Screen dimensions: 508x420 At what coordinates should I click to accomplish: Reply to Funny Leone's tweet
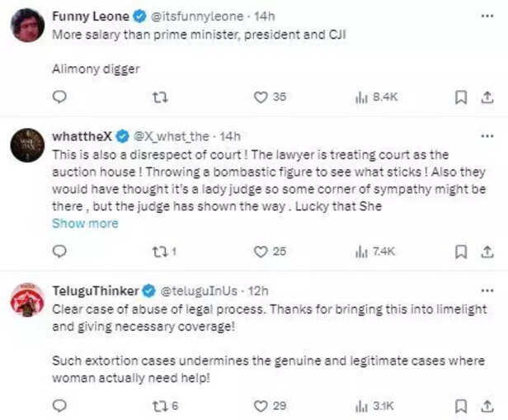[59, 97]
